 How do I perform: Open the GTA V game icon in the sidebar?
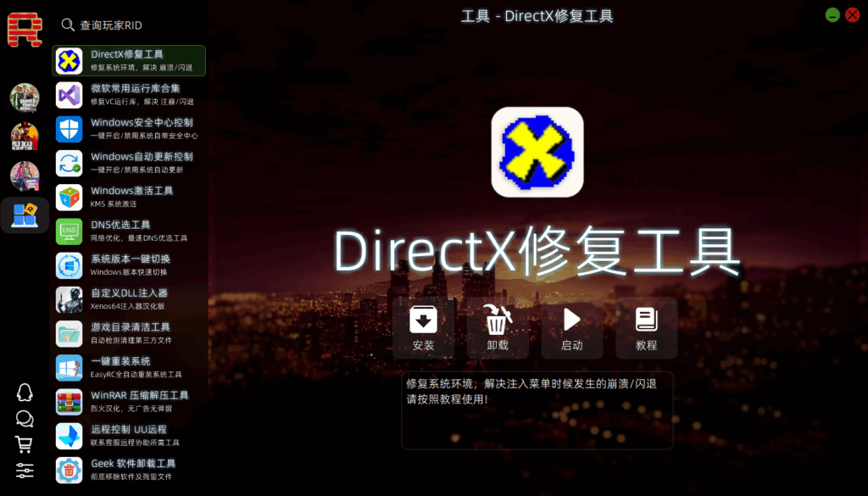[25, 98]
